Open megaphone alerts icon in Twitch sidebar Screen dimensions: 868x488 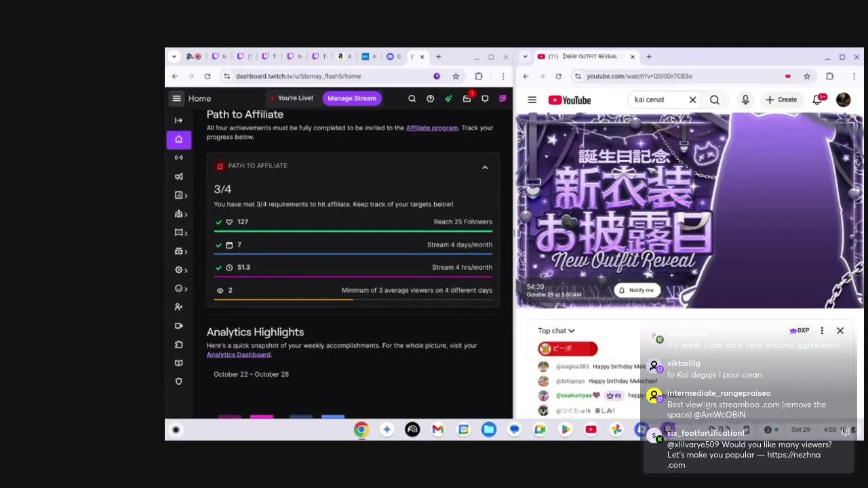(x=179, y=177)
